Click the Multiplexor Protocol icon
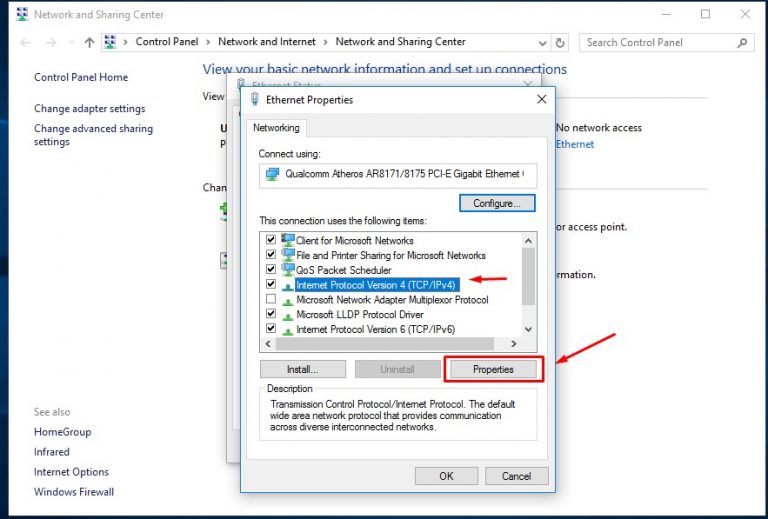Image resolution: width=768 pixels, height=519 pixels. pos(288,301)
